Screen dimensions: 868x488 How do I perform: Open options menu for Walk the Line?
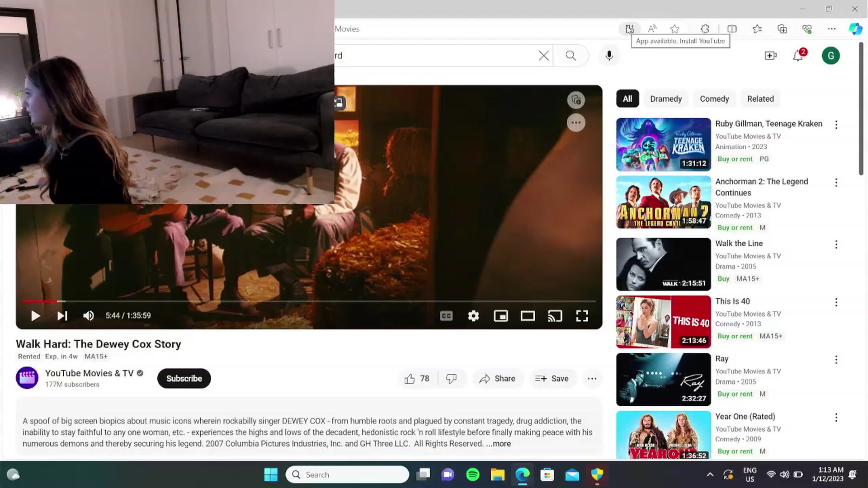click(836, 244)
